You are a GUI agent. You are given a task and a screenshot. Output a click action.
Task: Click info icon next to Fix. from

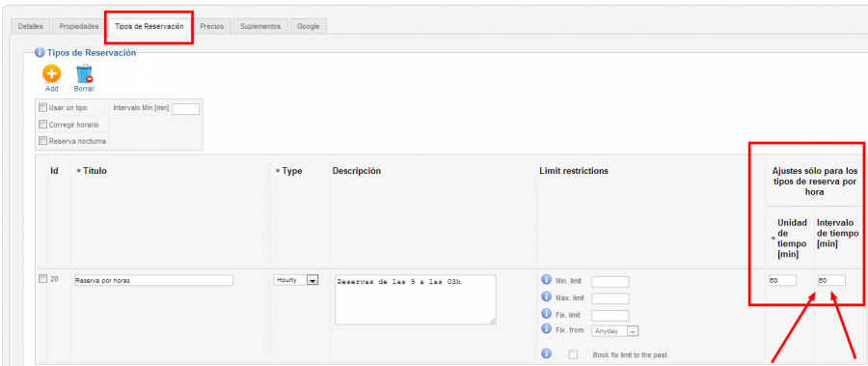point(546,329)
